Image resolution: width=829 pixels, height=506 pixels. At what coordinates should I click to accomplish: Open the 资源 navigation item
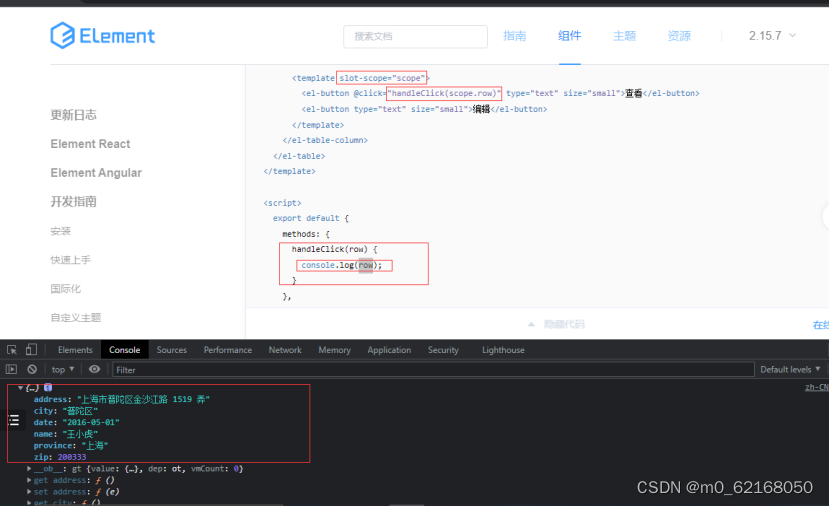point(679,35)
